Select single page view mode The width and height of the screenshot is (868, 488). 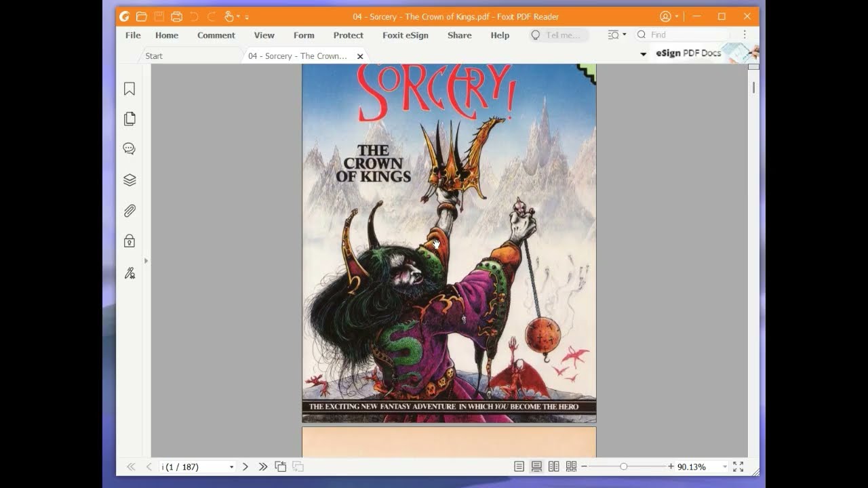tap(519, 466)
